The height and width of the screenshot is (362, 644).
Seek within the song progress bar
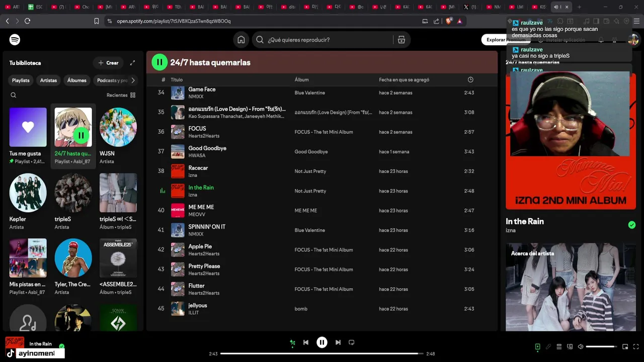click(322, 353)
